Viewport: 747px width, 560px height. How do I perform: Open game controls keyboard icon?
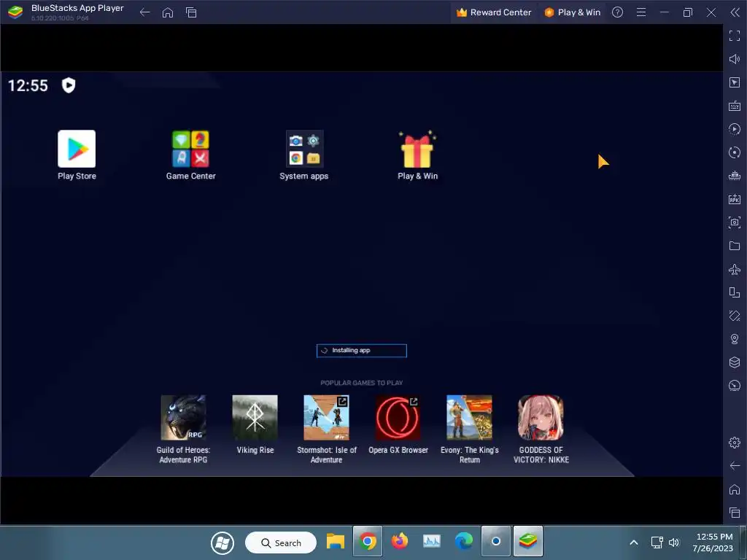coord(735,106)
